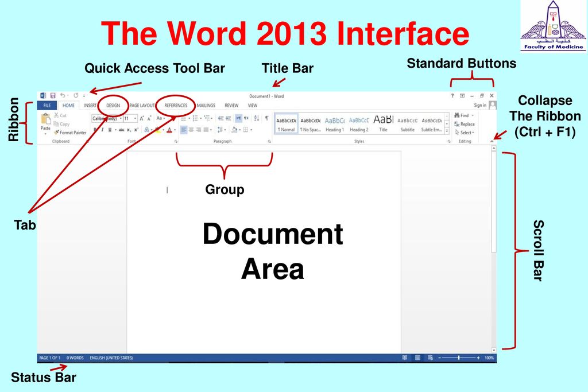Cut the selection using Cut button
The height and width of the screenshot is (392, 588).
[x=60, y=115]
